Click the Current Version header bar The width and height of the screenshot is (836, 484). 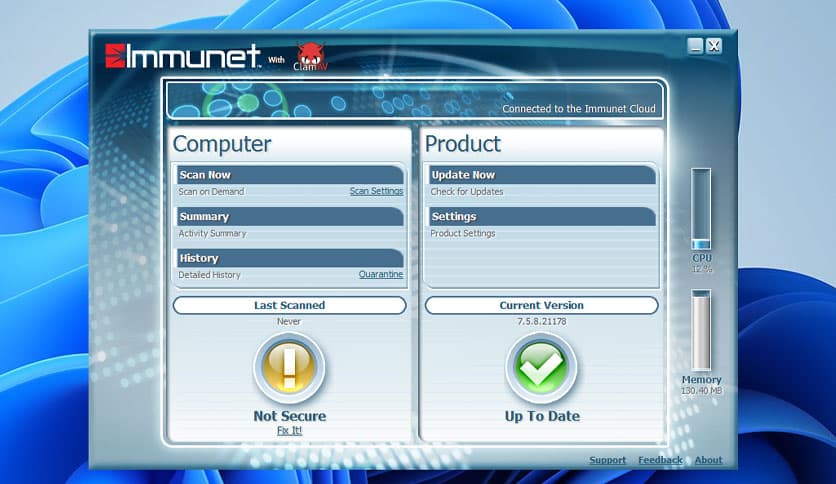click(x=542, y=305)
